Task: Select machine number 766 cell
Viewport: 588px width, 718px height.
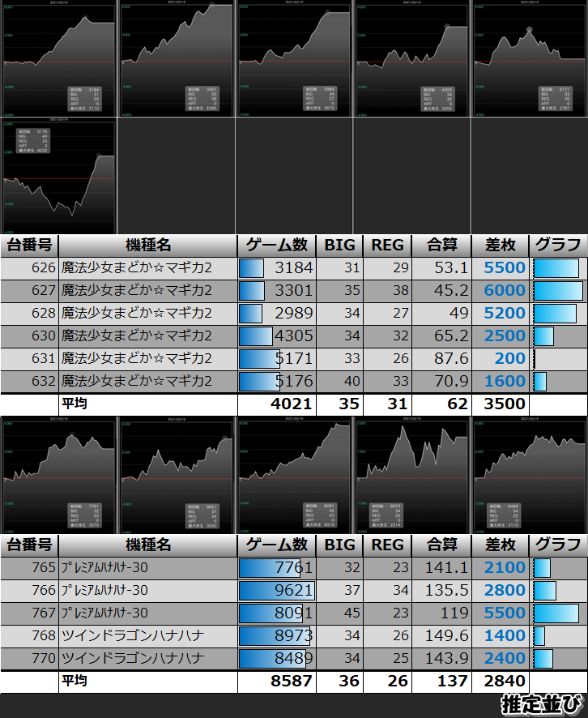Action: click(30, 590)
